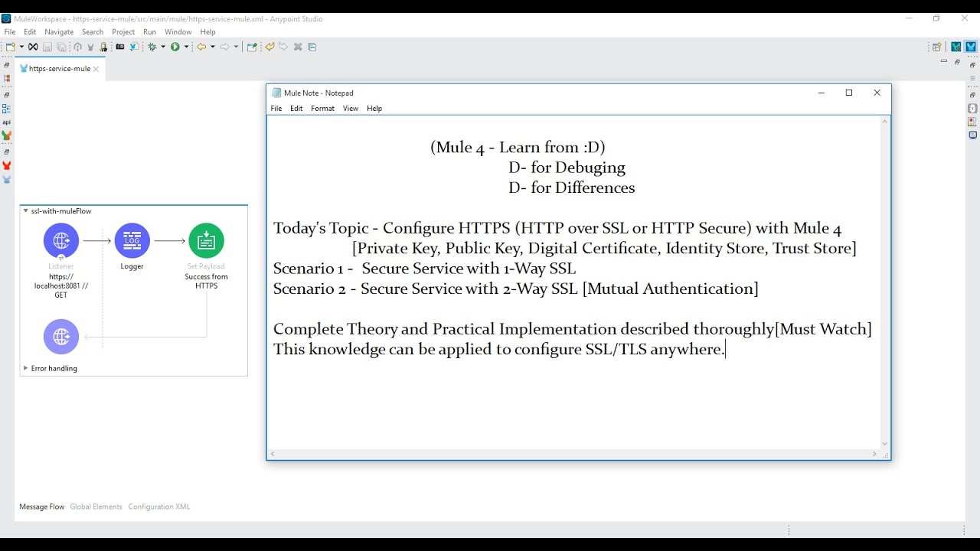
Task: Open Notepad's Help menu
Action: pos(374,109)
